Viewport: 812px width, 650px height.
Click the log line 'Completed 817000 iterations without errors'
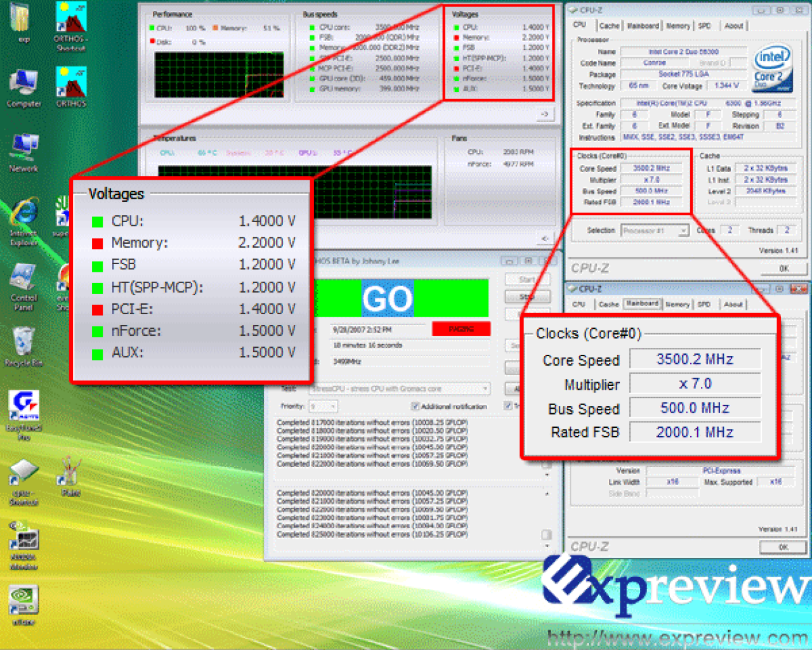pyautogui.click(x=372, y=423)
